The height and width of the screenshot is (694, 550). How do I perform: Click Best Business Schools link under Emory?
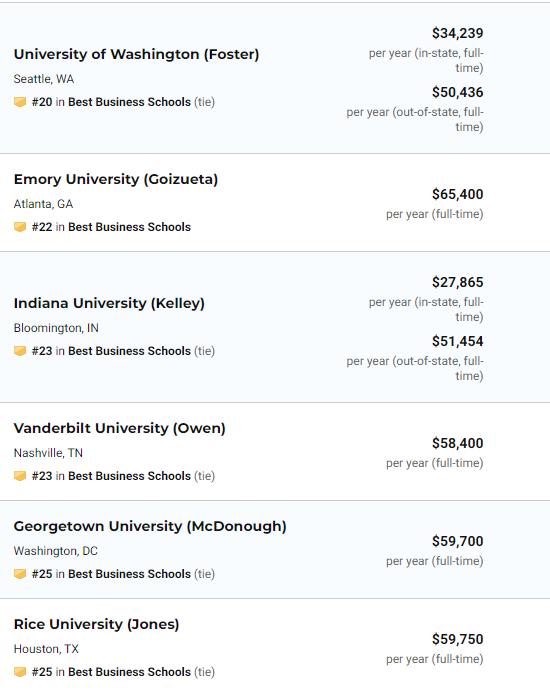(x=129, y=227)
